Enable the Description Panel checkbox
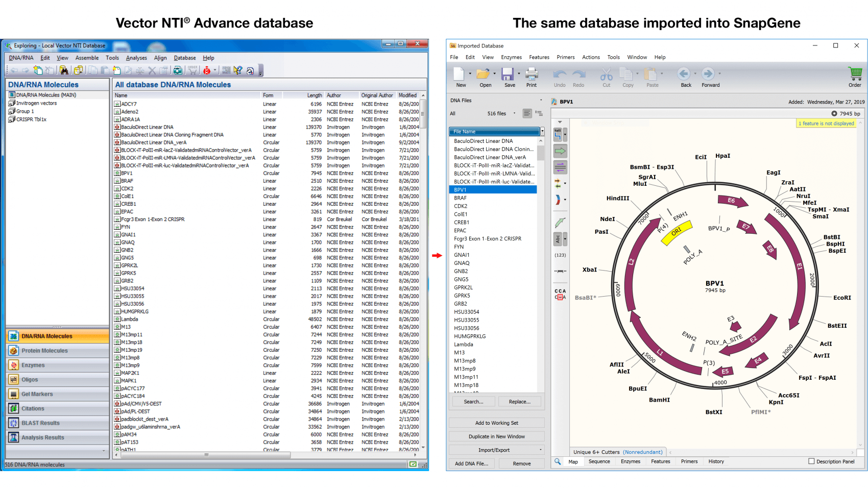 [x=811, y=461]
